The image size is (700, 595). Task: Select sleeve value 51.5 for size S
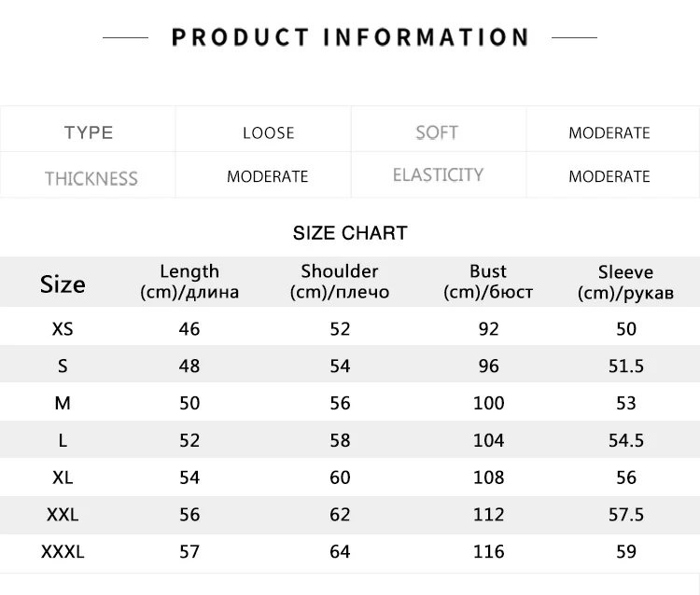point(626,367)
